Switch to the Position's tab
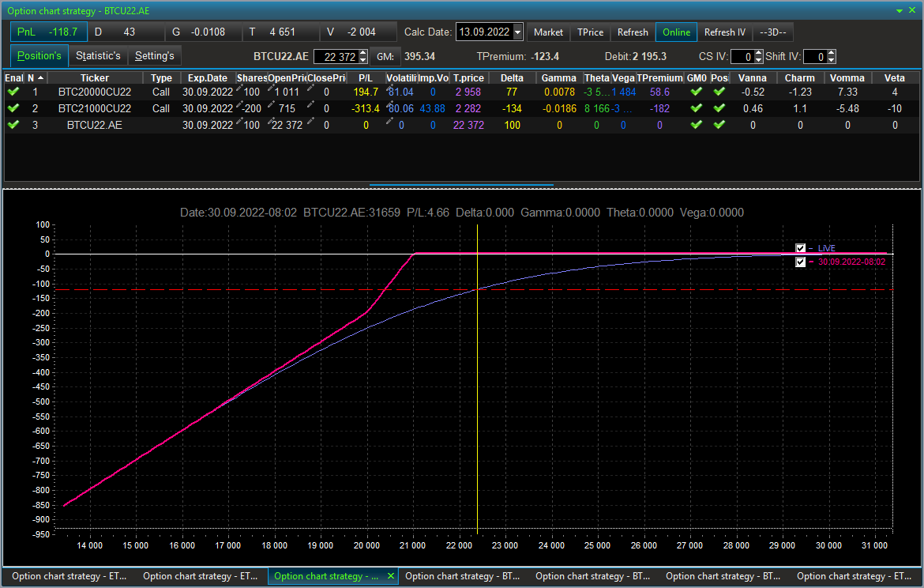 tap(39, 56)
